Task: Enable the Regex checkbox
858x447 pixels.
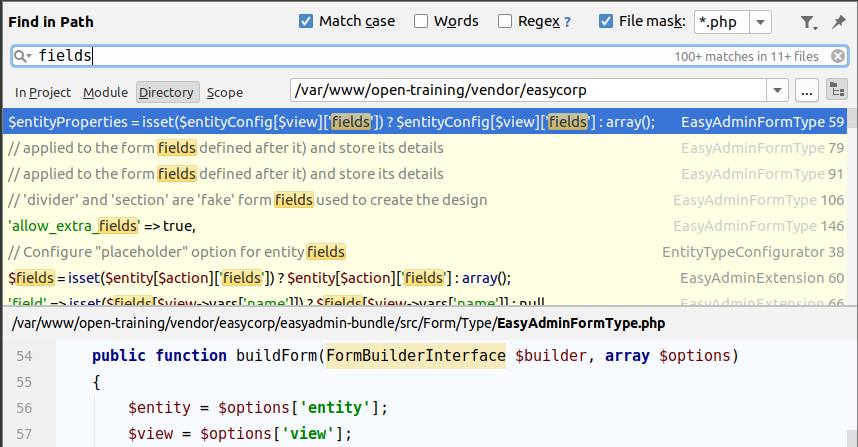Action: (x=505, y=21)
